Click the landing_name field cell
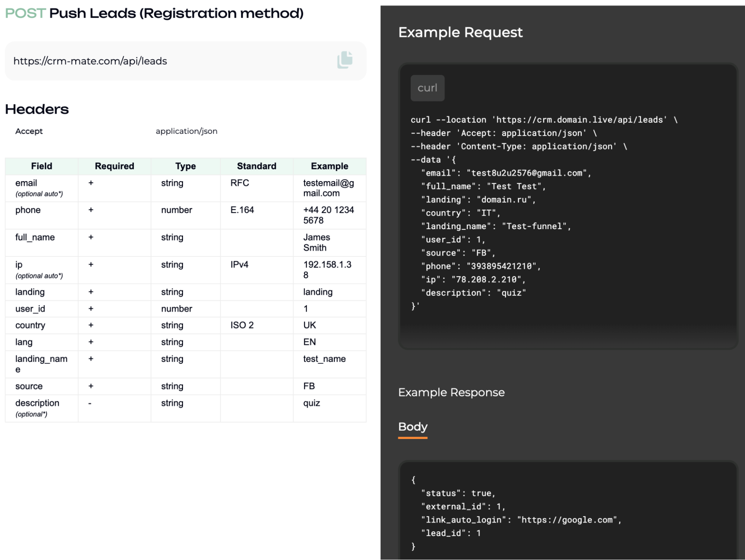Image resolution: width=745 pixels, height=560 pixels. [41, 364]
